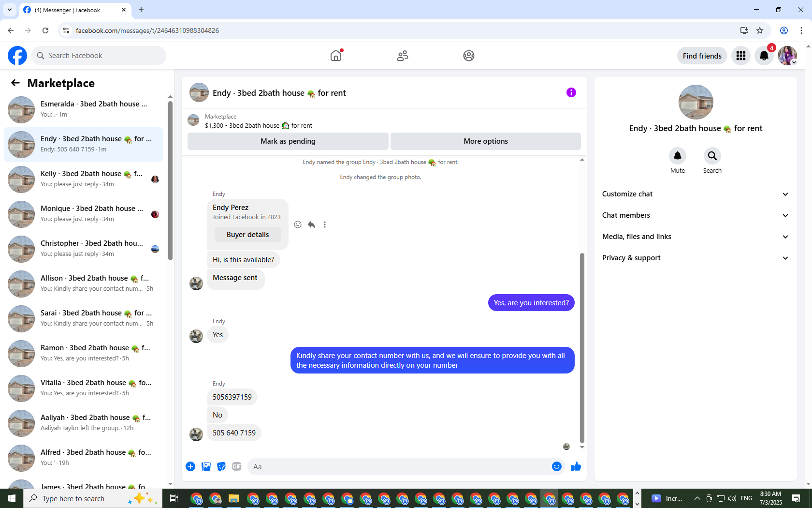The height and width of the screenshot is (508, 812).
Task: Open the apps menu grid icon
Action: point(741,56)
